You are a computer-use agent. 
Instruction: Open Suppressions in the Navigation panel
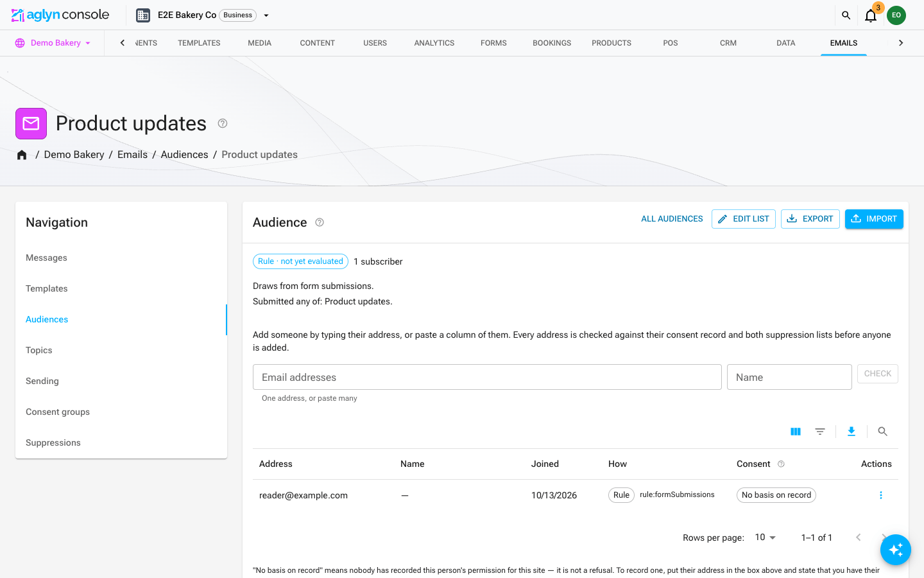click(121, 443)
